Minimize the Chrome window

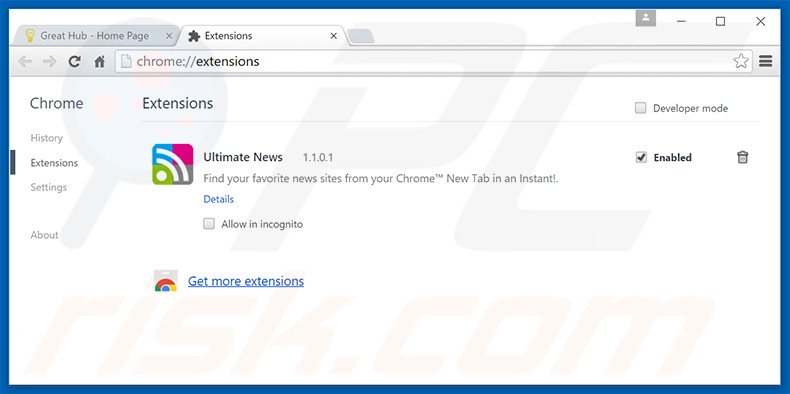682,21
